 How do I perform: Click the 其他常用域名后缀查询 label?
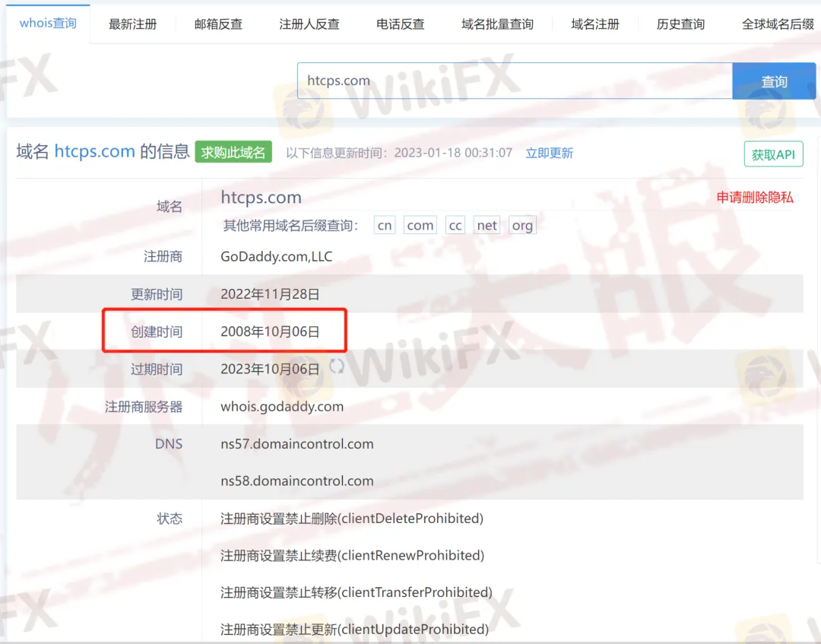290,226
